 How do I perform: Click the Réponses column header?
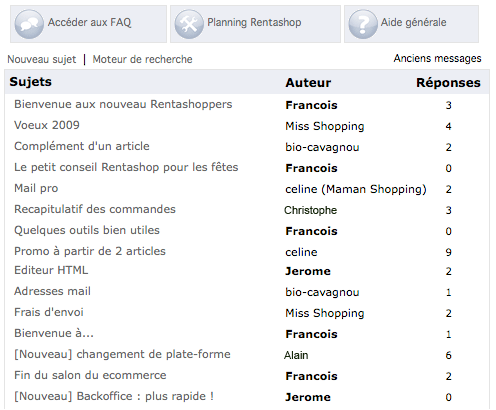(448, 83)
